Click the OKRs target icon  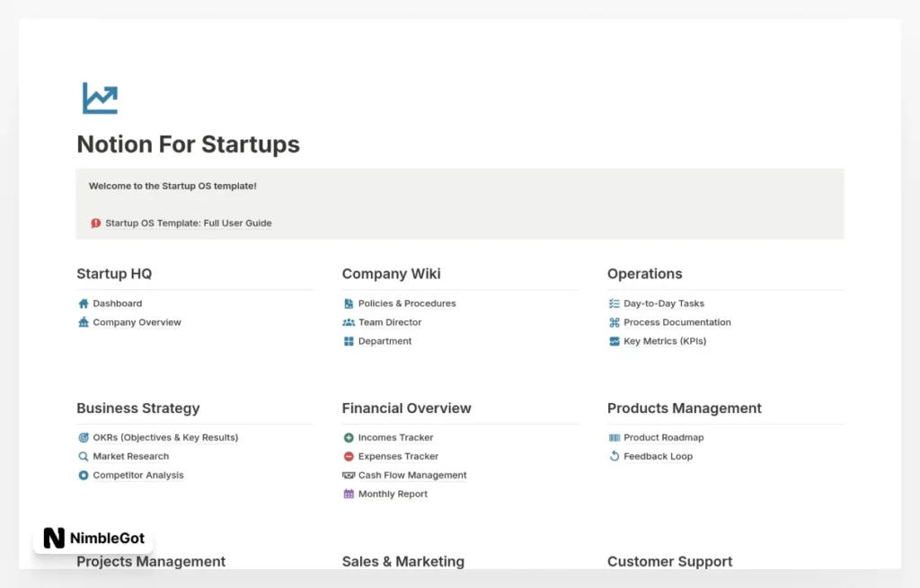click(x=83, y=437)
